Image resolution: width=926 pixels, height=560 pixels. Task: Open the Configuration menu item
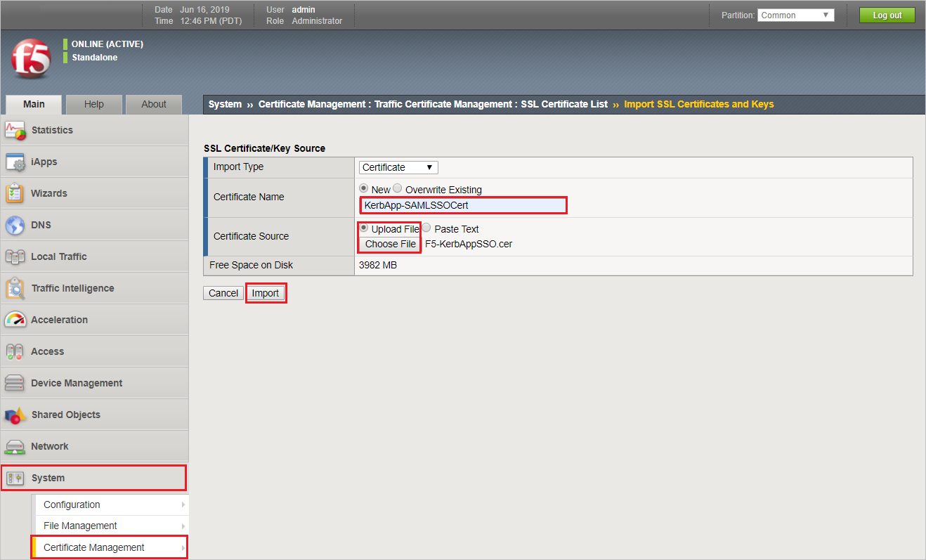click(x=112, y=504)
